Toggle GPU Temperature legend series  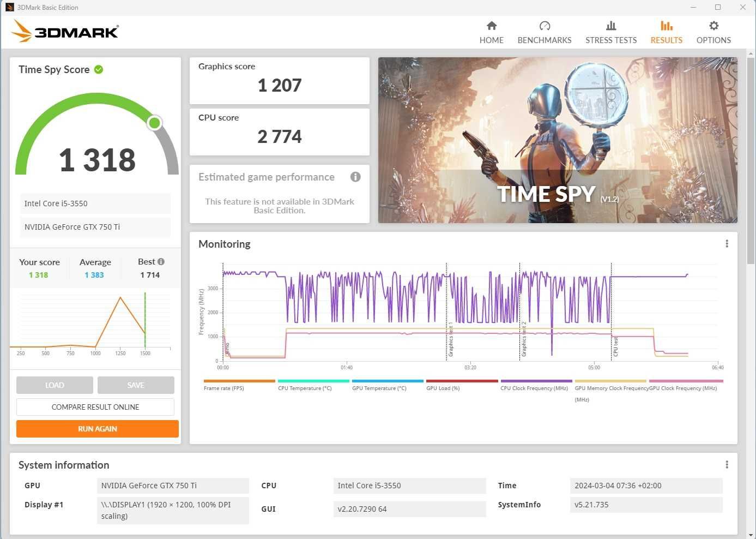pos(388,385)
